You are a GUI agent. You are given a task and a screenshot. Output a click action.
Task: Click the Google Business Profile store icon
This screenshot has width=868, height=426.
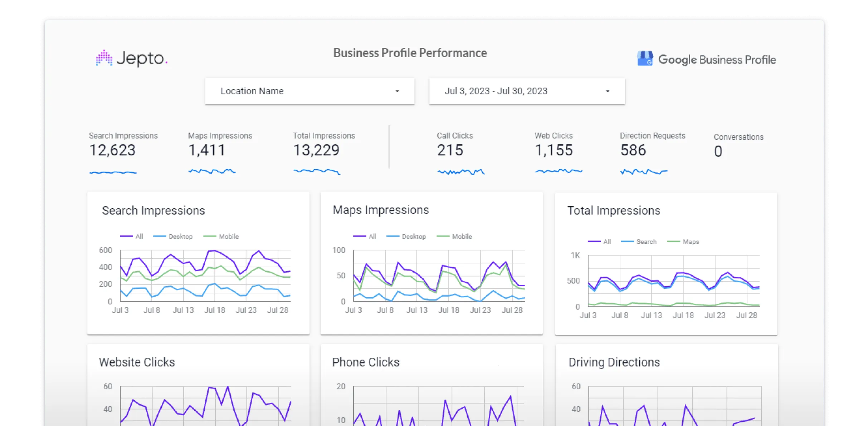[645, 59]
